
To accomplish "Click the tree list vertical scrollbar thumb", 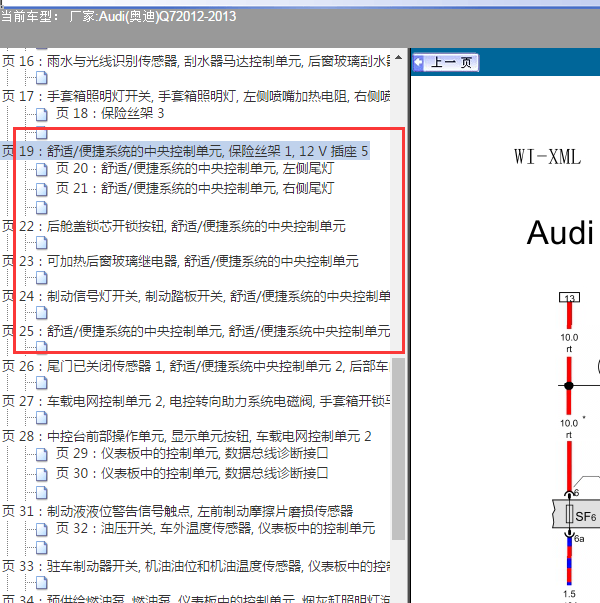I will (x=398, y=449).
